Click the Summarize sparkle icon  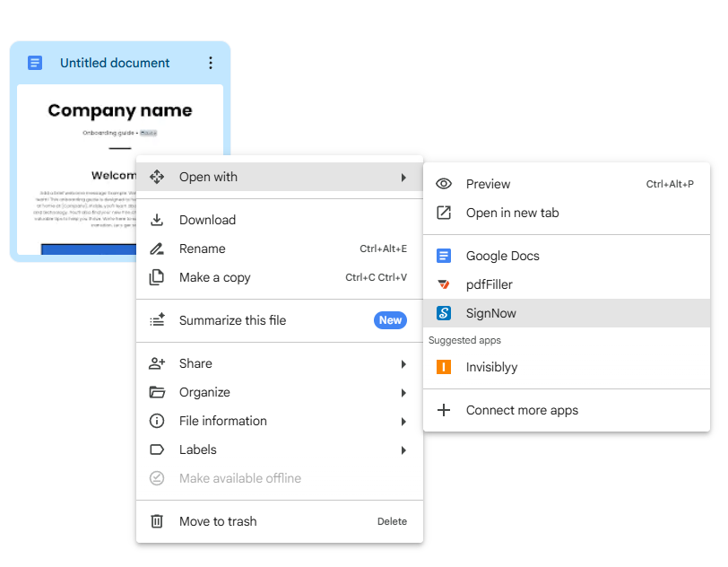point(157,320)
